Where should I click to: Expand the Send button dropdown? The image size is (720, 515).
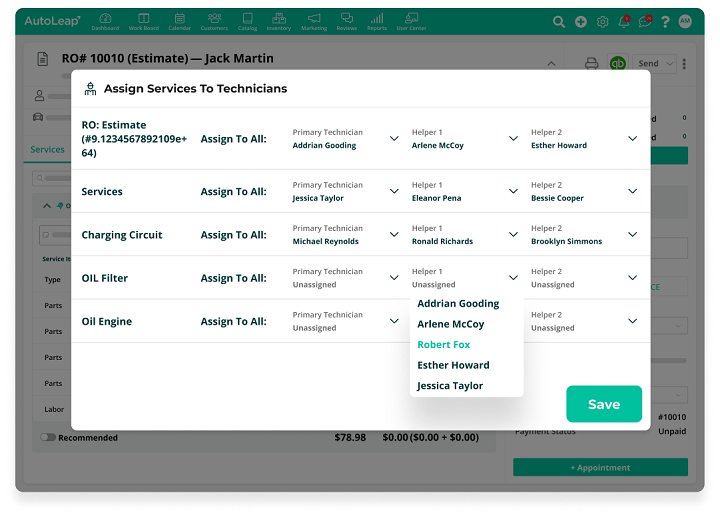point(669,63)
